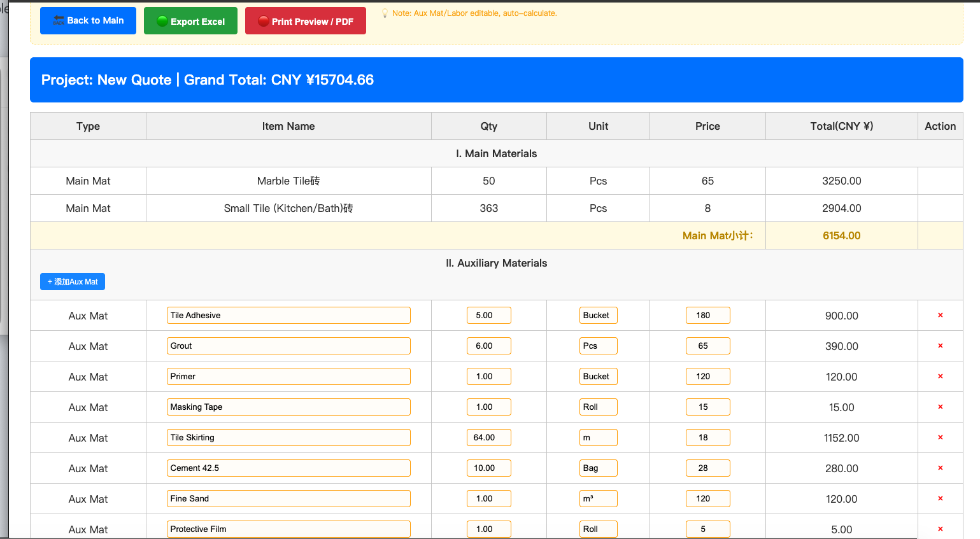Change Tile Adhesive quantity 5.00
Screen dimensions: 980x539
(489, 316)
